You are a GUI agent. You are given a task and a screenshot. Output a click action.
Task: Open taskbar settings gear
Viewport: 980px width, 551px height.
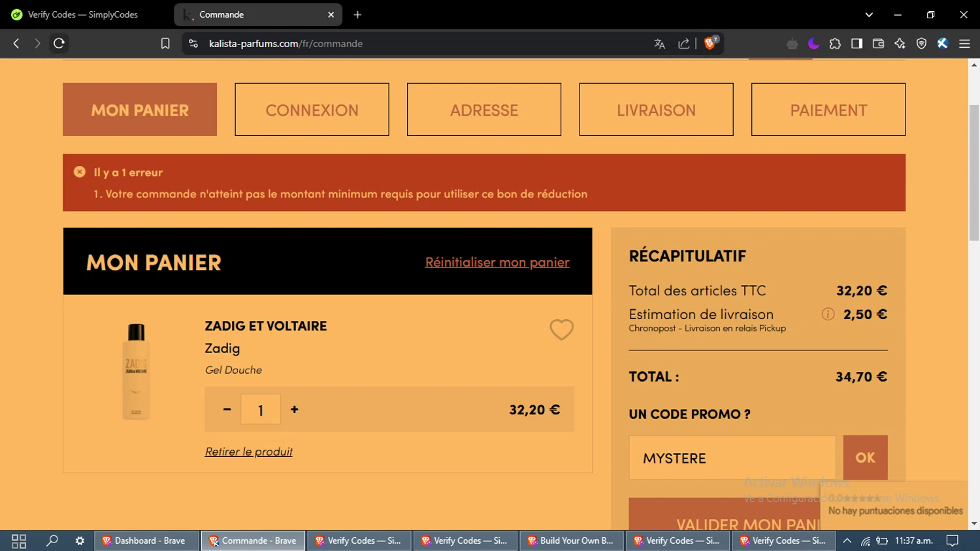80,541
